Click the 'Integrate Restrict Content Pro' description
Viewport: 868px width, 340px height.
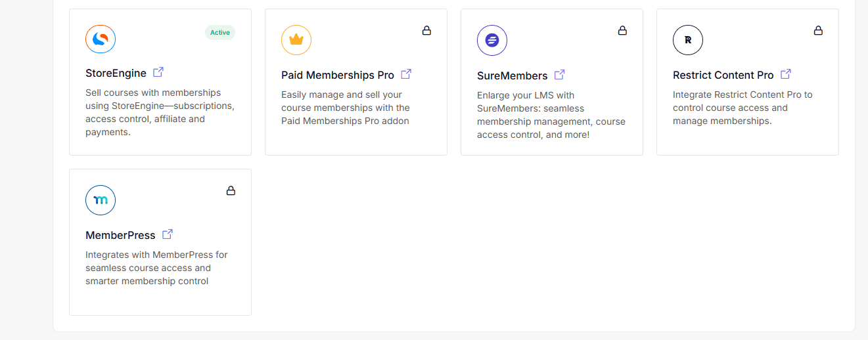point(742,108)
